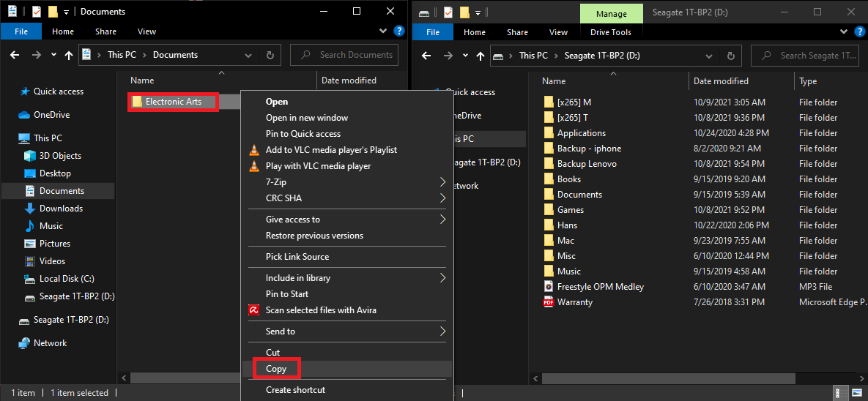Open the Drive Tools tab
The width and height of the screenshot is (868, 401).
click(x=611, y=32)
